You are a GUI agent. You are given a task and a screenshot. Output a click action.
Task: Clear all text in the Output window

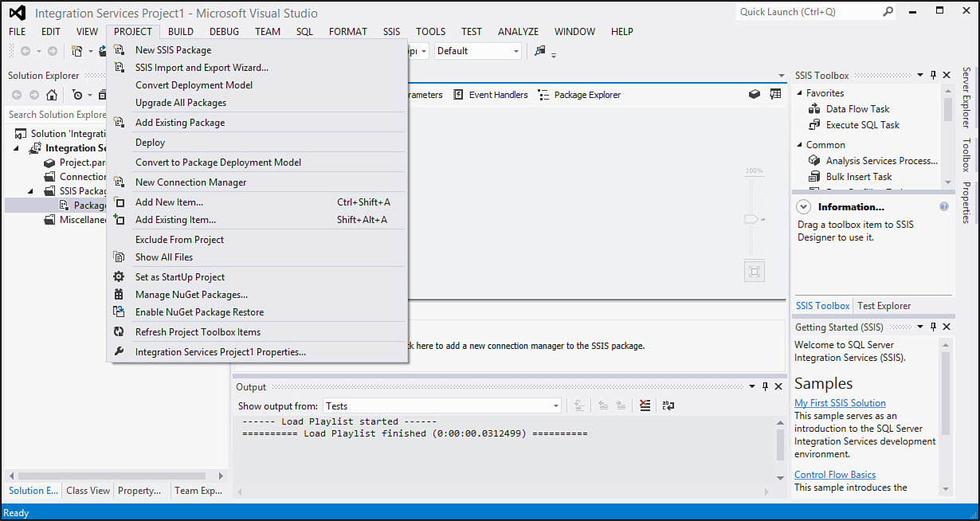645,405
